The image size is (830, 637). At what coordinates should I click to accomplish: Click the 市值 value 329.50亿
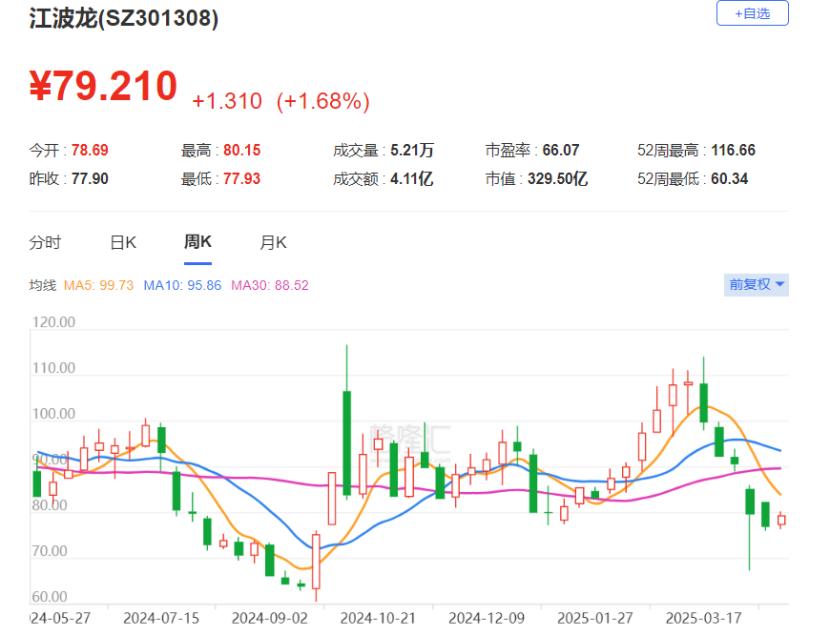(557, 178)
